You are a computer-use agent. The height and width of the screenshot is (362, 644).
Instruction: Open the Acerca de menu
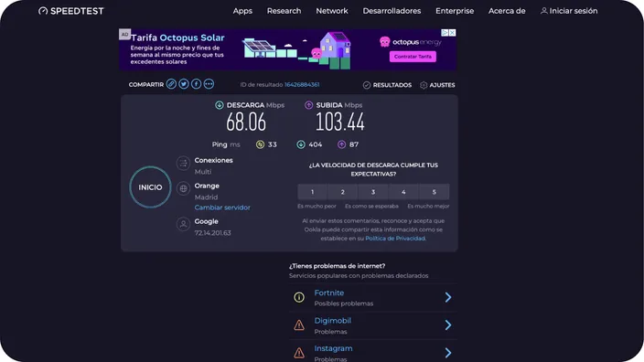(x=507, y=11)
